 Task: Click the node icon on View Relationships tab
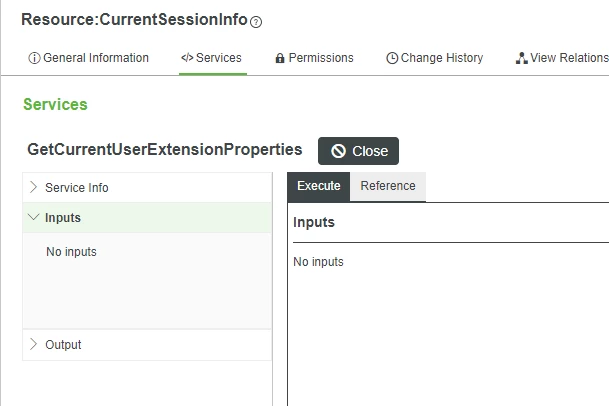(x=521, y=58)
